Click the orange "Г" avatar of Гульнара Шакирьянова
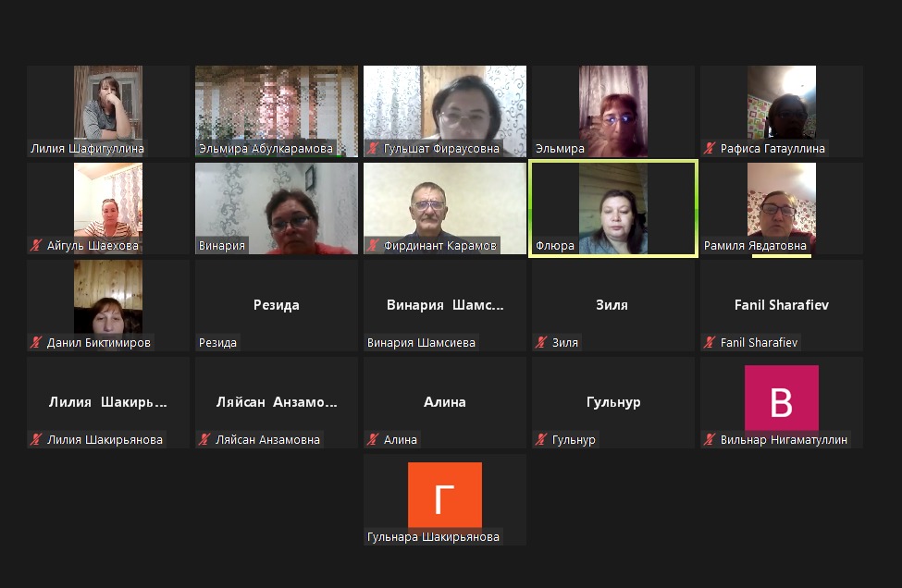This screenshot has width=902, height=588. (445, 496)
